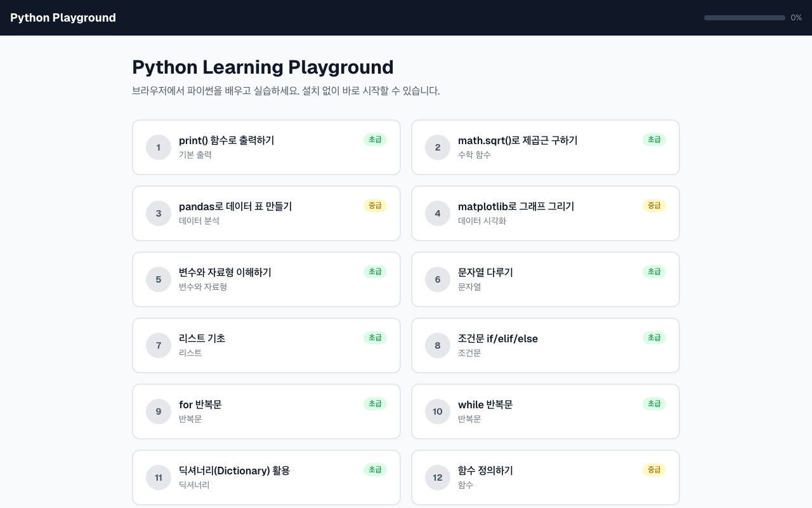Open the 조건문 if/elif/else lesson
812x508 pixels.
[546, 345]
